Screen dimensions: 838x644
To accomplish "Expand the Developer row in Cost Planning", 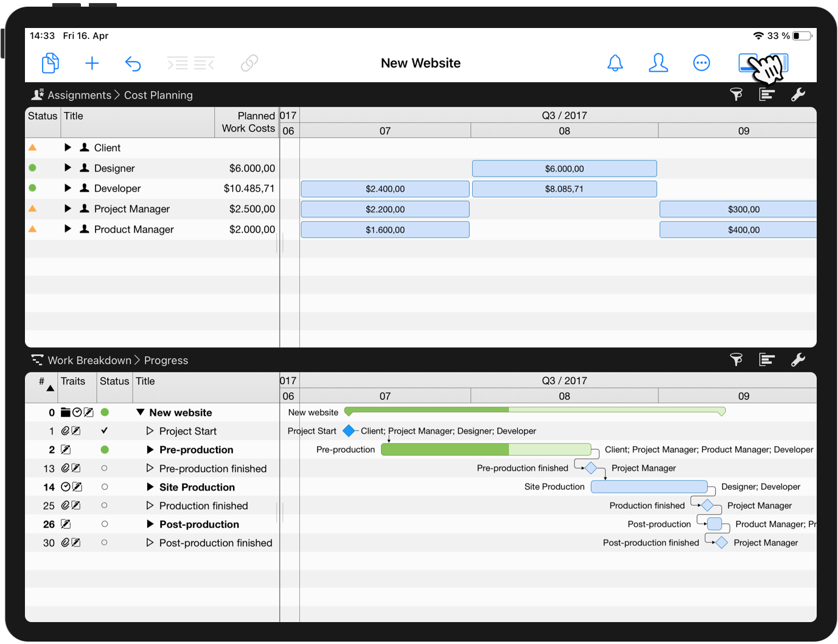I will pyautogui.click(x=68, y=188).
